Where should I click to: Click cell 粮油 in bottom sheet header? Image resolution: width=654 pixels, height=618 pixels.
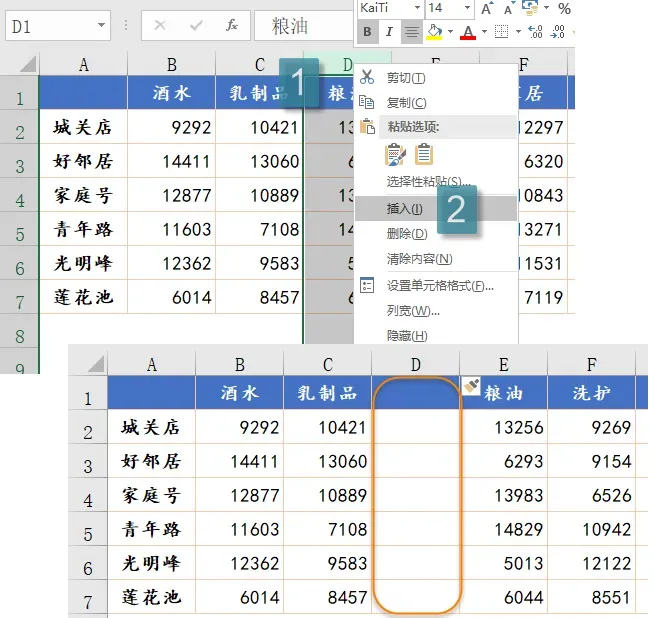503,392
